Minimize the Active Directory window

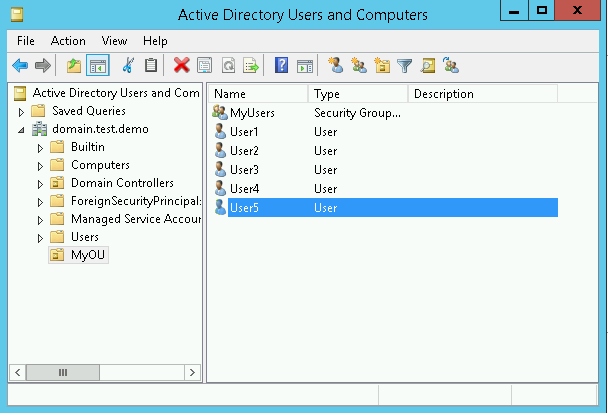coord(514,10)
